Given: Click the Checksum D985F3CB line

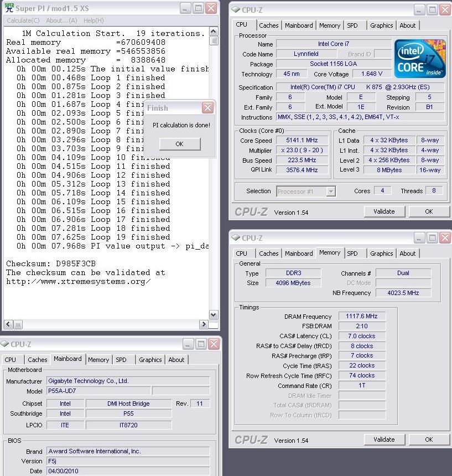Looking at the screenshot, I should tap(51, 263).
